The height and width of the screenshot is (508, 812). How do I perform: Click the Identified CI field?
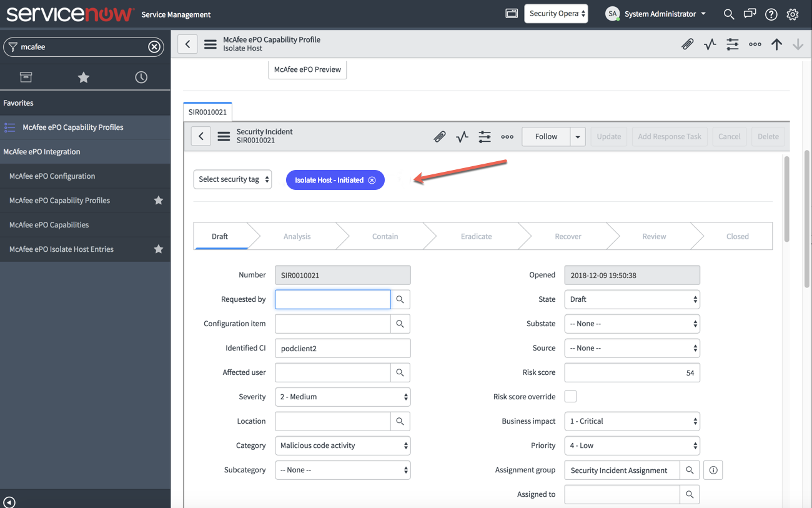(343, 348)
